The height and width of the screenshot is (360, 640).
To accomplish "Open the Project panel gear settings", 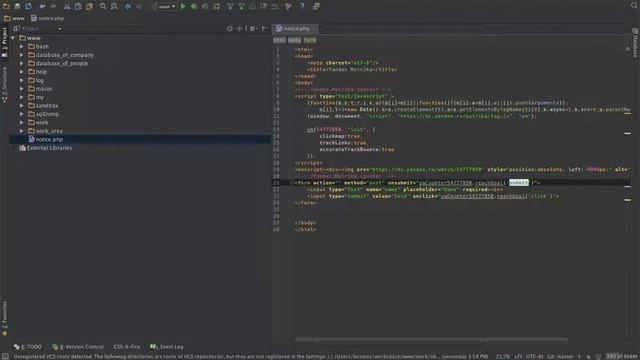I will point(253,29).
